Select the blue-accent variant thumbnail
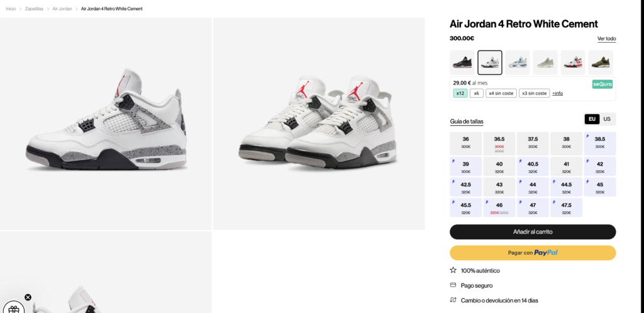The image size is (644, 313). (518, 62)
